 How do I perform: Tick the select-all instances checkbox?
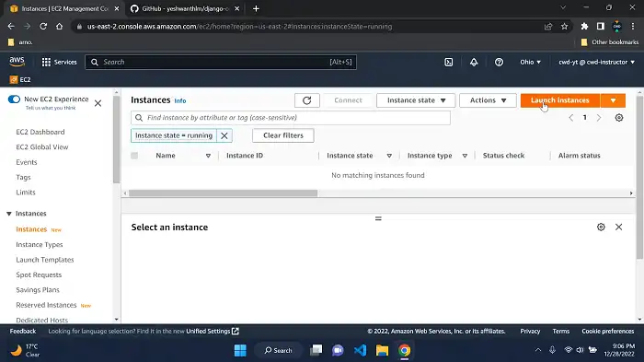coord(134,156)
